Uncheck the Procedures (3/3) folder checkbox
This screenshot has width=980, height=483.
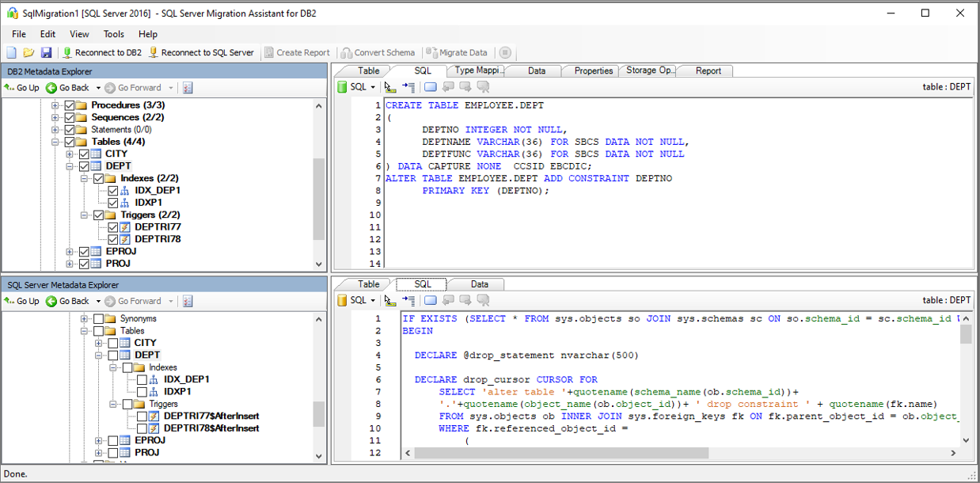tap(70, 105)
